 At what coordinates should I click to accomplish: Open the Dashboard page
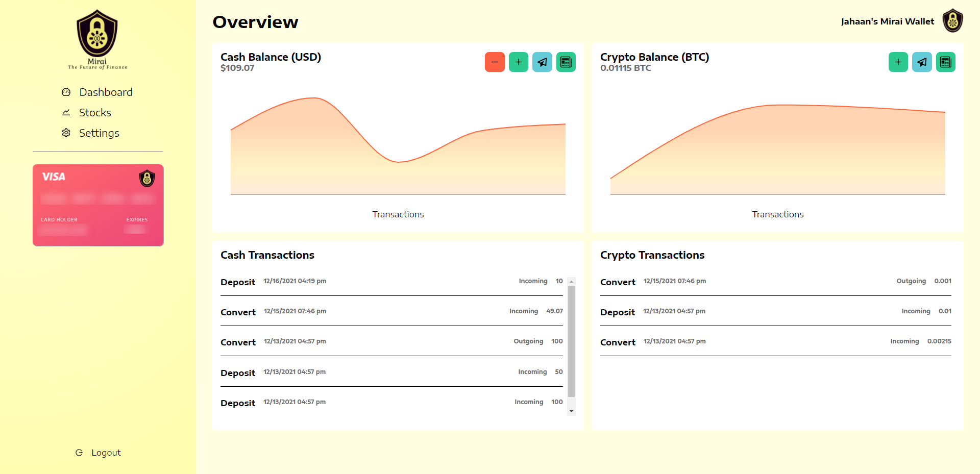pyautogui.click(x=106, y=92)
